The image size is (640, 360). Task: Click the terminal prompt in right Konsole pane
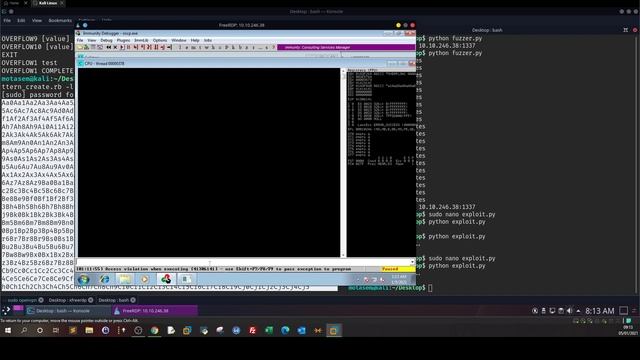pos(387,288)
